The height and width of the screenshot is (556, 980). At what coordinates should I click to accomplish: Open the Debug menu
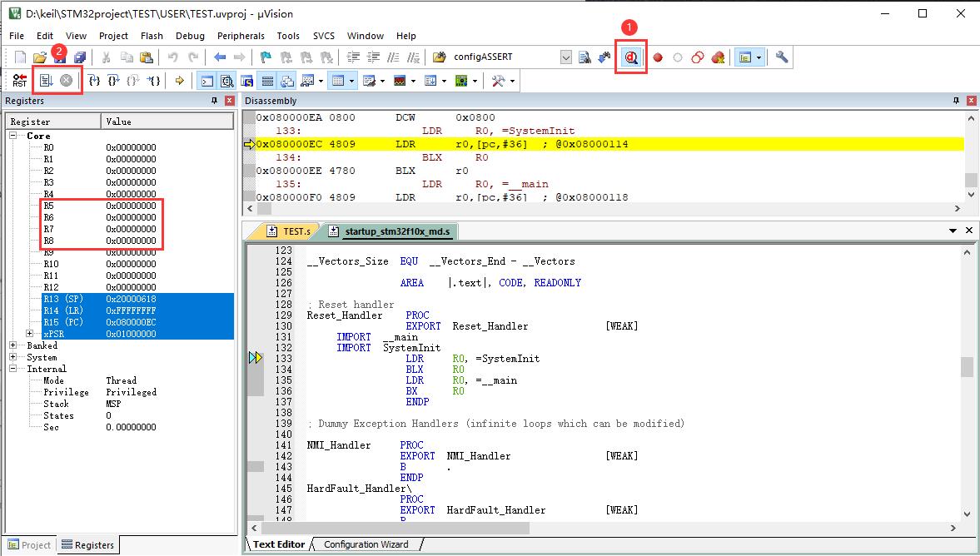click(x=190, y=36)
